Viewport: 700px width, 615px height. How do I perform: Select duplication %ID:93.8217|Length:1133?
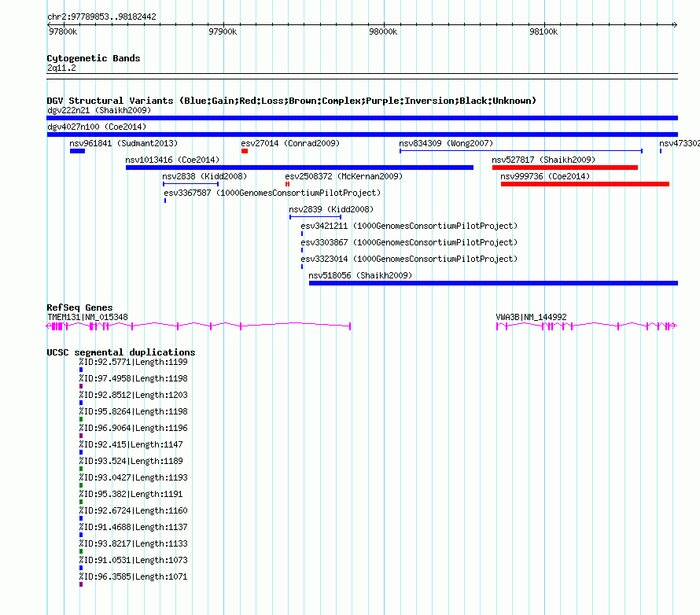point(134,543)
